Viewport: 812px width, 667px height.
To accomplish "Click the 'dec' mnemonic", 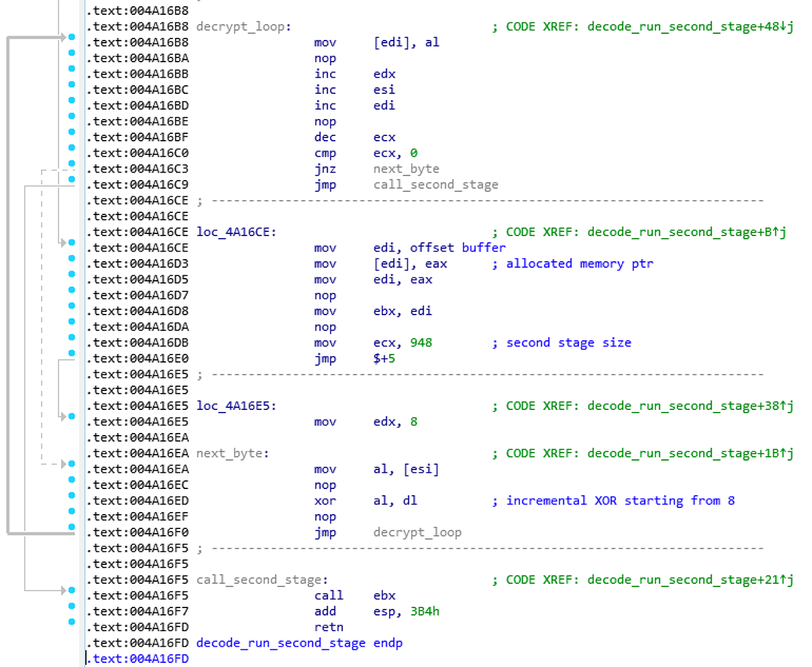I will (325, 137).
